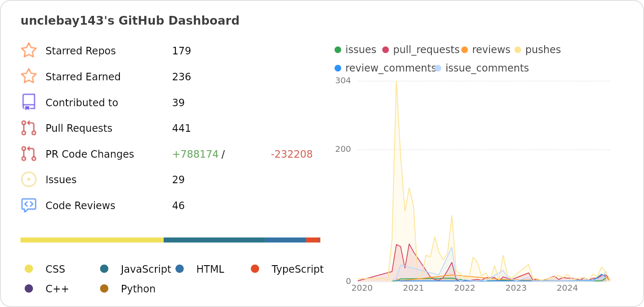Click the 2020 x-axis label
Image resolution: width=644 pixels, height=307 pixels.
(362, 288)
